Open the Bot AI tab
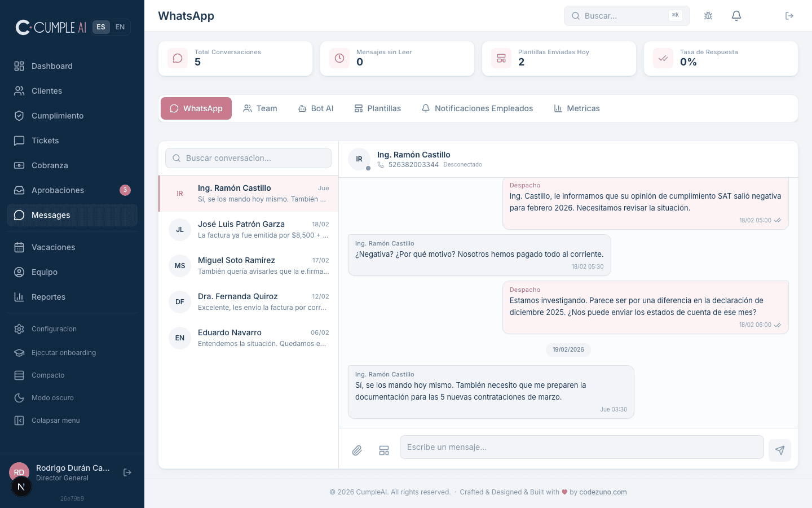This screenshot has width=812, height=508. [316, 108]
